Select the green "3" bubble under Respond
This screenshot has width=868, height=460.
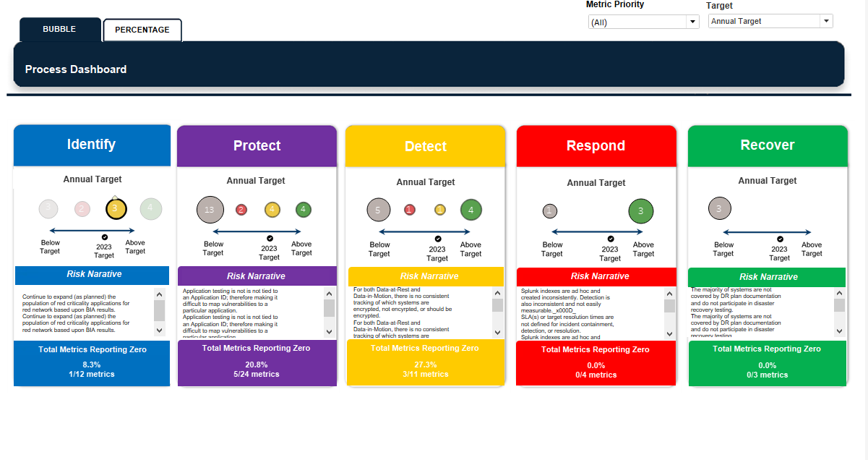point(640,210)
